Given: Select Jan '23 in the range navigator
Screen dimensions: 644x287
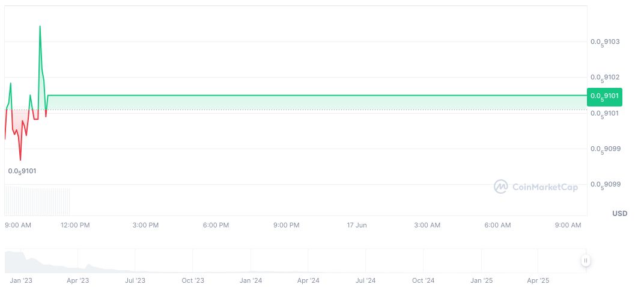Looking at the screenshot, I should tap(21, 280).
